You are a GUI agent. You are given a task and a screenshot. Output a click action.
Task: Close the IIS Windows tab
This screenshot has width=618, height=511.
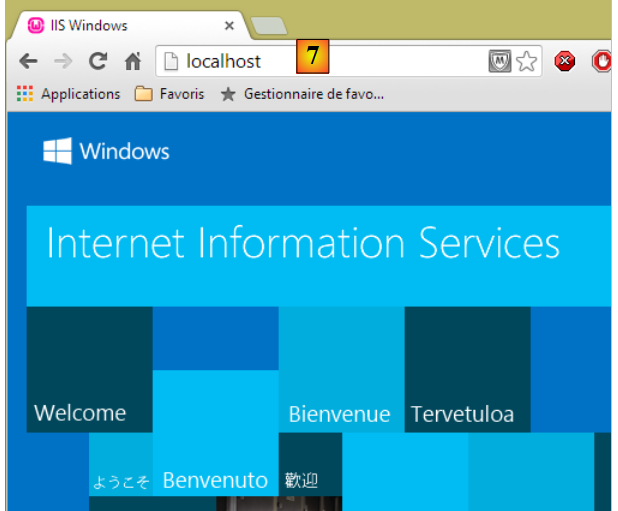(x=229, y=25)
